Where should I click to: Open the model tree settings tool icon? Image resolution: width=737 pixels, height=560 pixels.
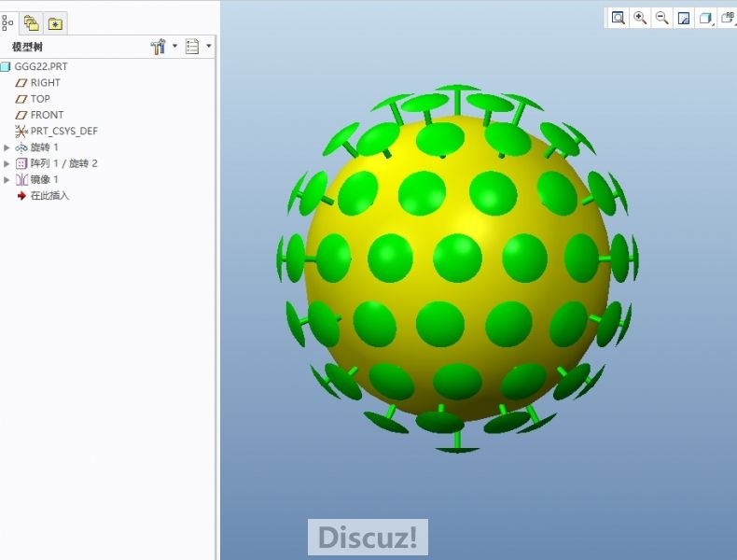(x=159, y=47)
